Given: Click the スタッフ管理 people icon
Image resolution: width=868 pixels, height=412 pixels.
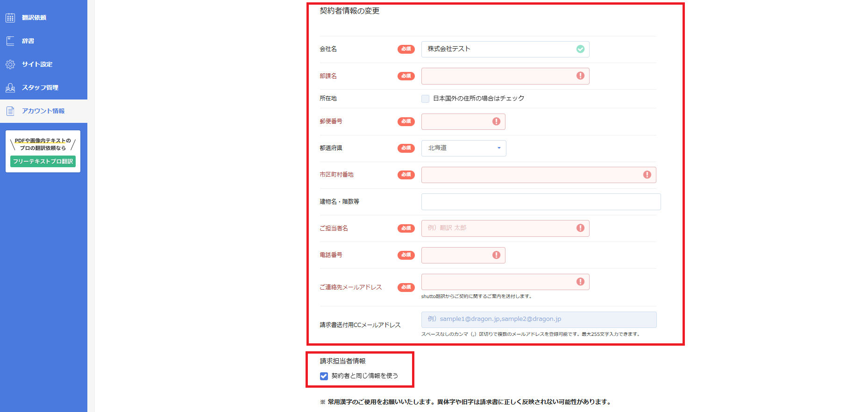Looking at the screenshot, I should click(10, 88).
